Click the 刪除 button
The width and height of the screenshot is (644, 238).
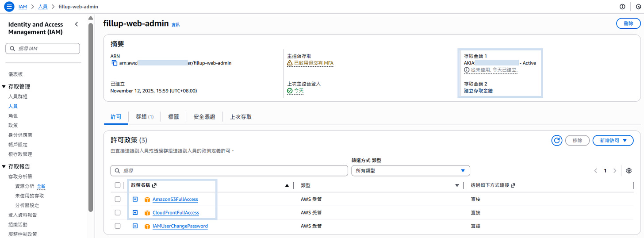(628, 23)
